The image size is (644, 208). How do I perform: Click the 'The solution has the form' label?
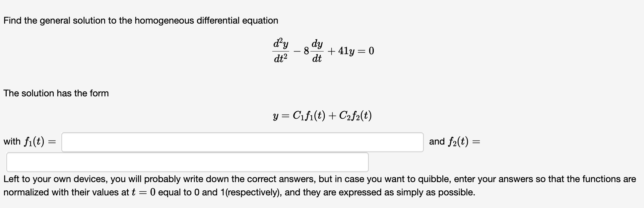click(56, 93)
